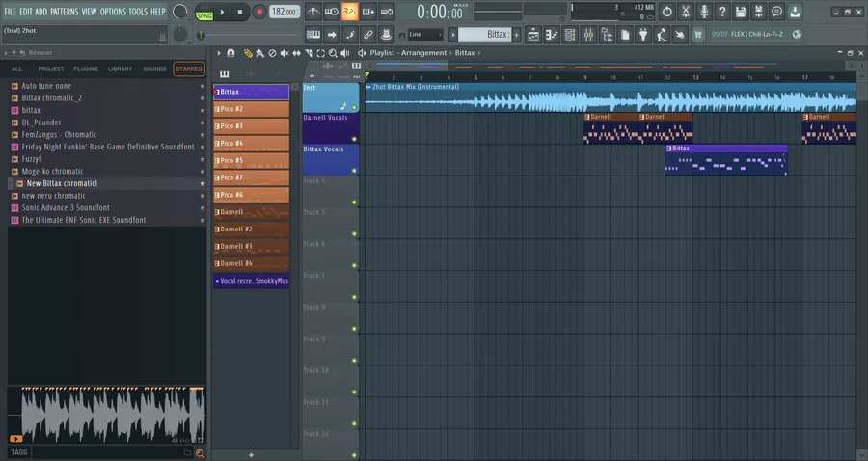
Task: Adjust the song position slider
Action: (x=249, y=35)
